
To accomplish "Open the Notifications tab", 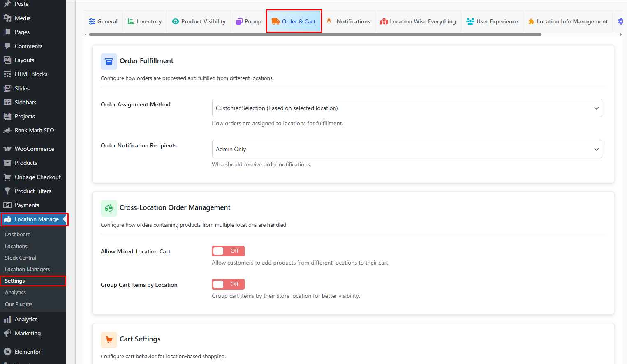I will (x=349, y=21).
